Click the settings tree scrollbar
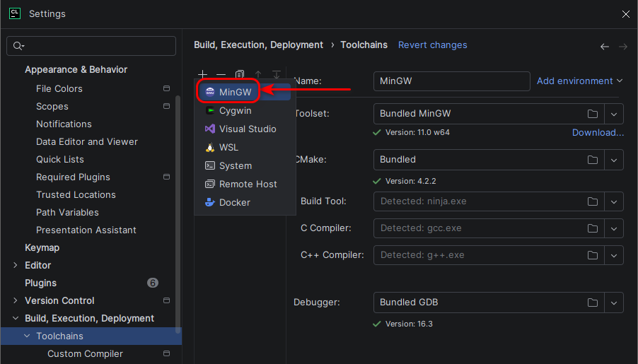This screenshot has width=638, height=364. pyautogui.click(x=178, y=215)
